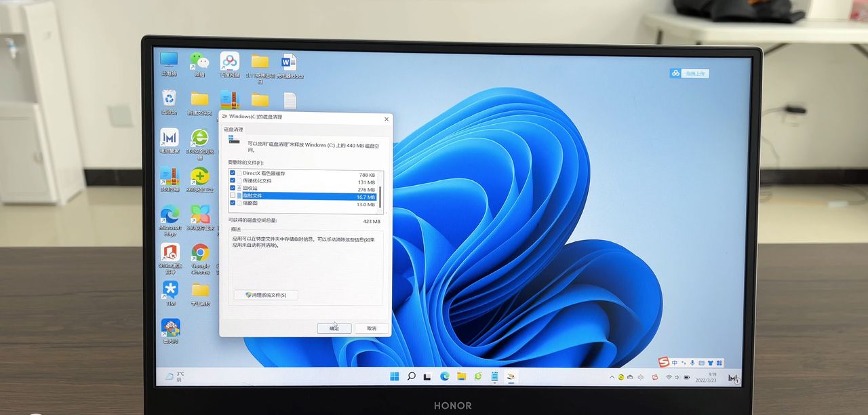Open taskbar Search magnifier

coord(411,376)
